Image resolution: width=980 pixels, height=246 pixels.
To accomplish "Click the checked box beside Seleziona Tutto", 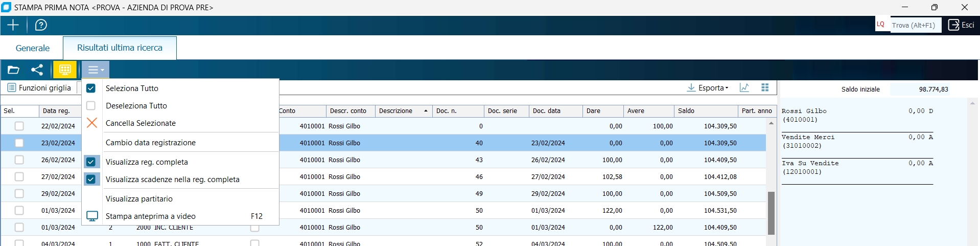I will [x=91, y=88].
